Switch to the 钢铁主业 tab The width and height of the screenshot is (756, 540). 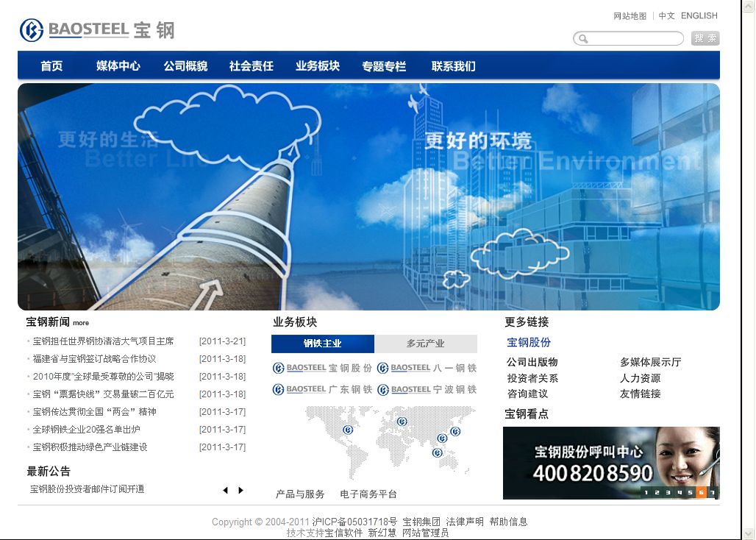coord(323,344)
